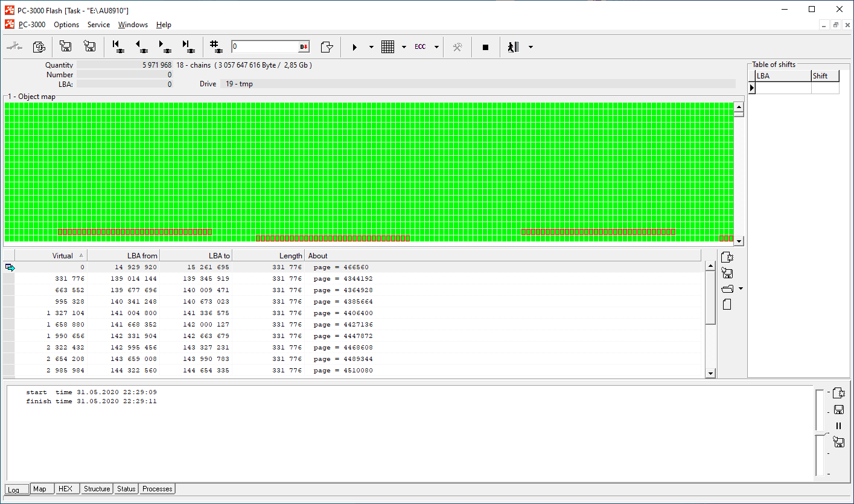This screenshot has height=504, width=854.
Task: Click the document export icon after the position field
Action: pyautogui.click(x=327, y=46)
